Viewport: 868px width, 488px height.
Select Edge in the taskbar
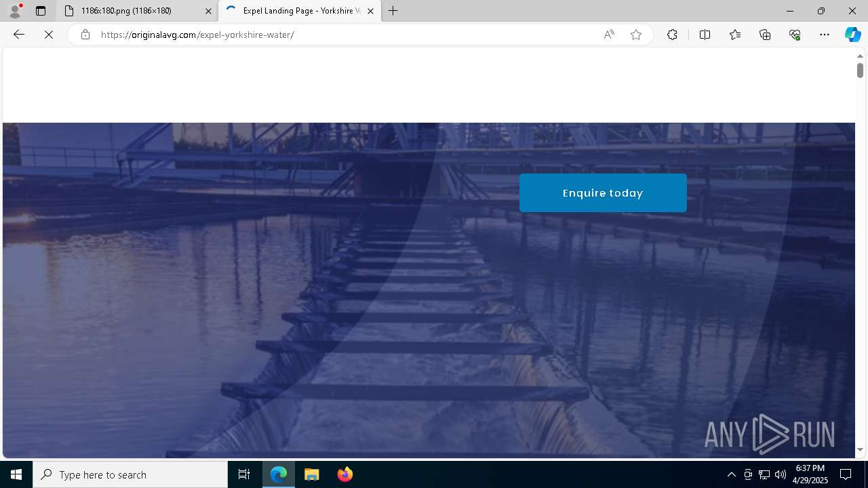[x=279, y=474]
